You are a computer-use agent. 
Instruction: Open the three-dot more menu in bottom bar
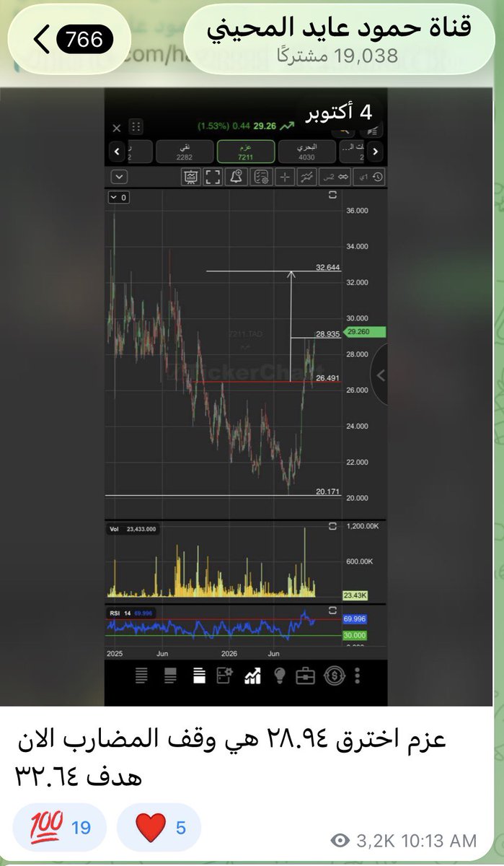click(358, 675)
